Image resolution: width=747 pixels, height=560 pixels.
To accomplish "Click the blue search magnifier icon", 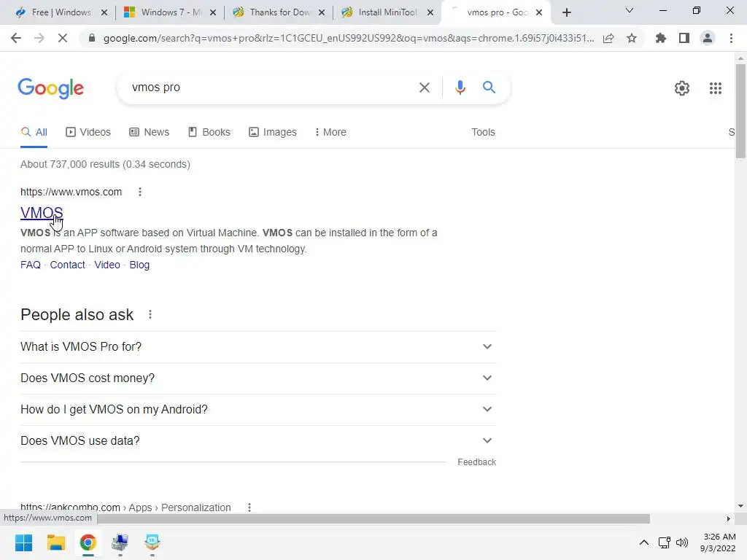I will tap(489, 87).
